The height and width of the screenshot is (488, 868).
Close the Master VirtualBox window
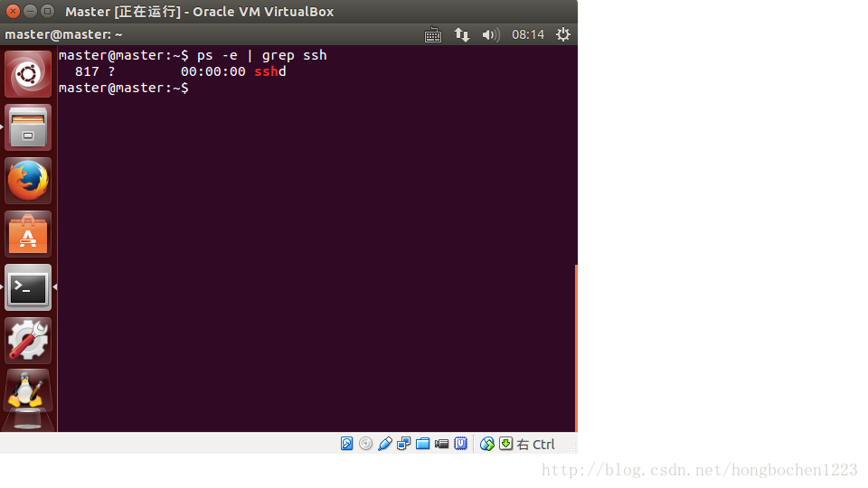point(13,11)
